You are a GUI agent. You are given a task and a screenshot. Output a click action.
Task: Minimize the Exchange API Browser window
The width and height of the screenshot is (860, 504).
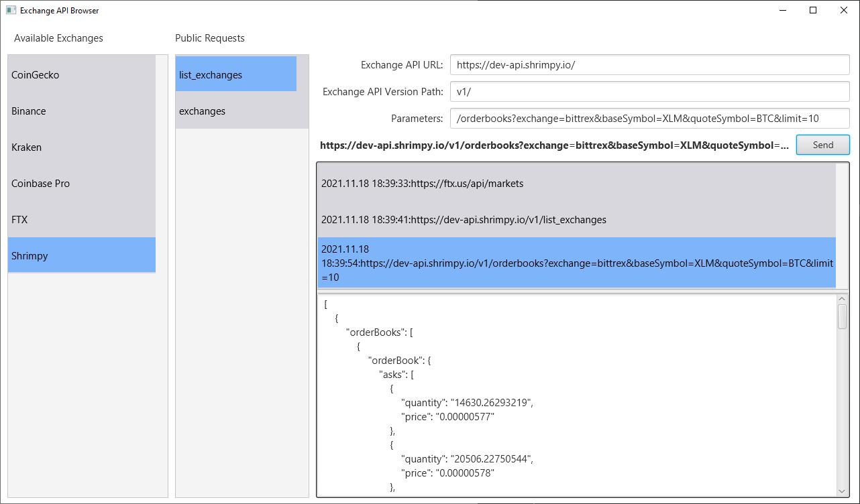(x=782, y=10)
